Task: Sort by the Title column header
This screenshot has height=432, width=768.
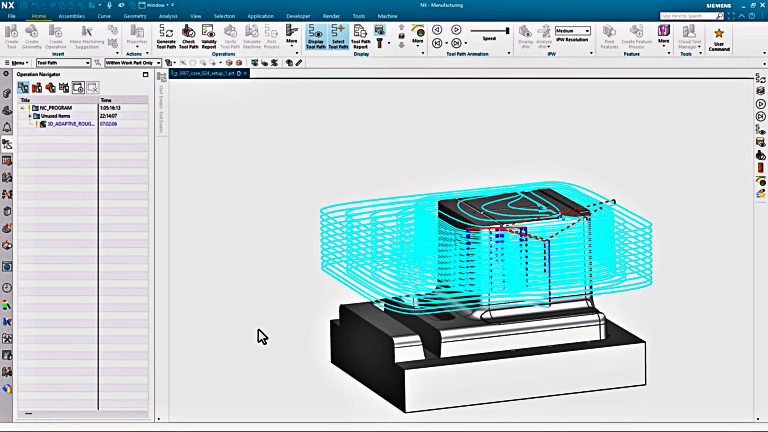Action: 58,100
